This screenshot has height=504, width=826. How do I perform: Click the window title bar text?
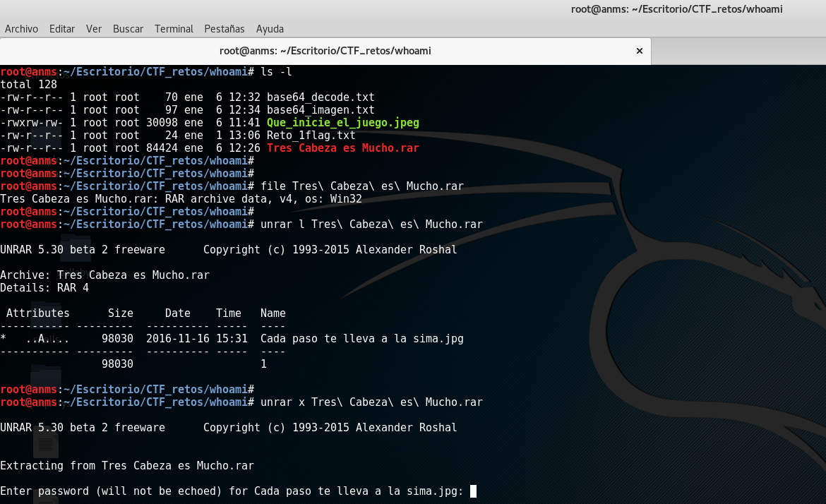coord(676,9)
